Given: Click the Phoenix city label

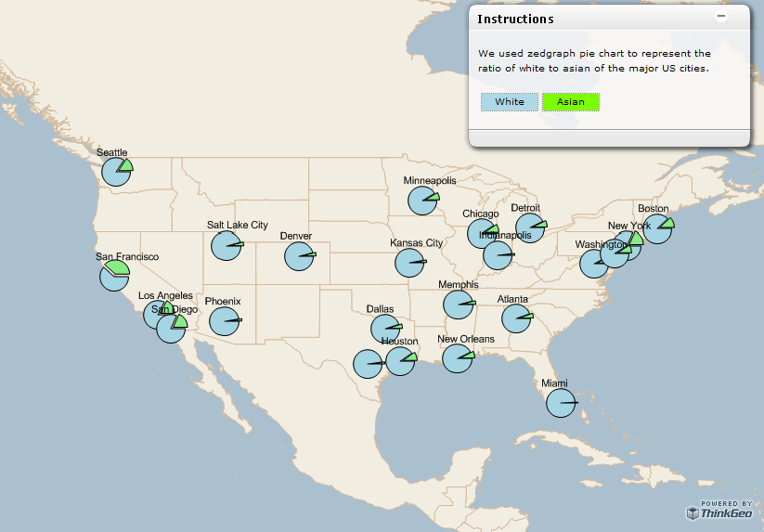Looking at the screenshot, I should point(223,301).
